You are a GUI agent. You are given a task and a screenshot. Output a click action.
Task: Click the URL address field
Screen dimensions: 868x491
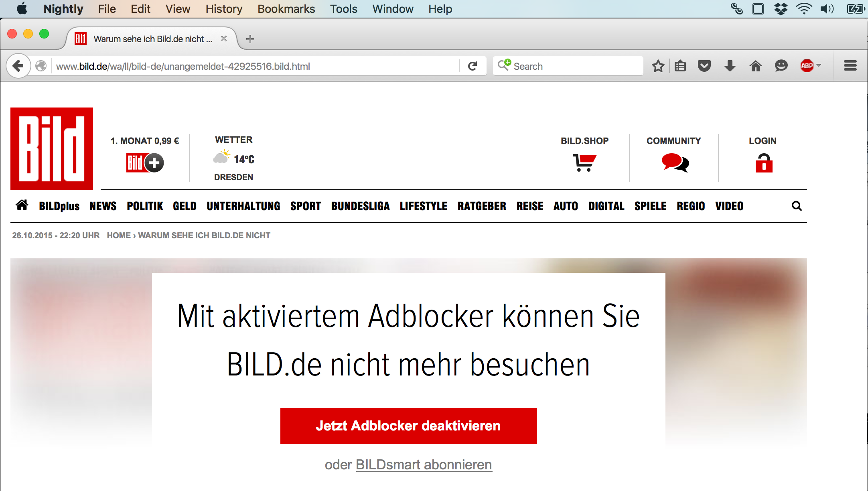point(257,66)
